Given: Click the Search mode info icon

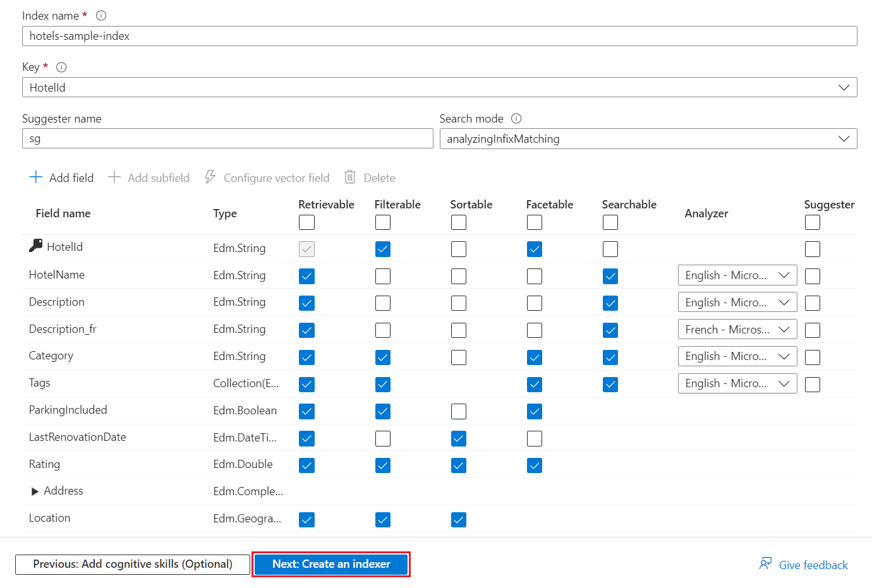Looking at the screenshot, I should (x=516, y=119).
